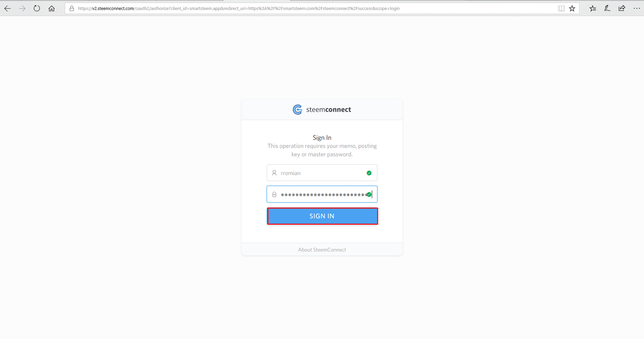Focus the username field containing rromian
The width and height of the screenshot is (644, 339).
click(x=322, y=173)
